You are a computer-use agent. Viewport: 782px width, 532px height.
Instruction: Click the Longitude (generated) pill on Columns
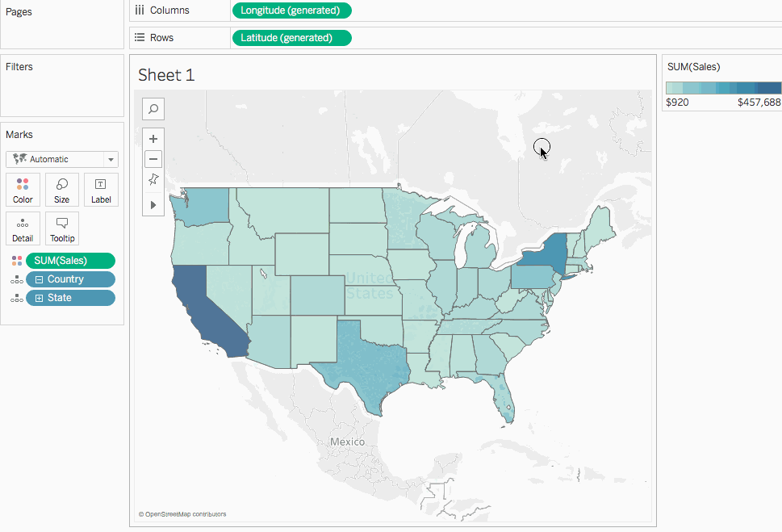coord(291,10)
